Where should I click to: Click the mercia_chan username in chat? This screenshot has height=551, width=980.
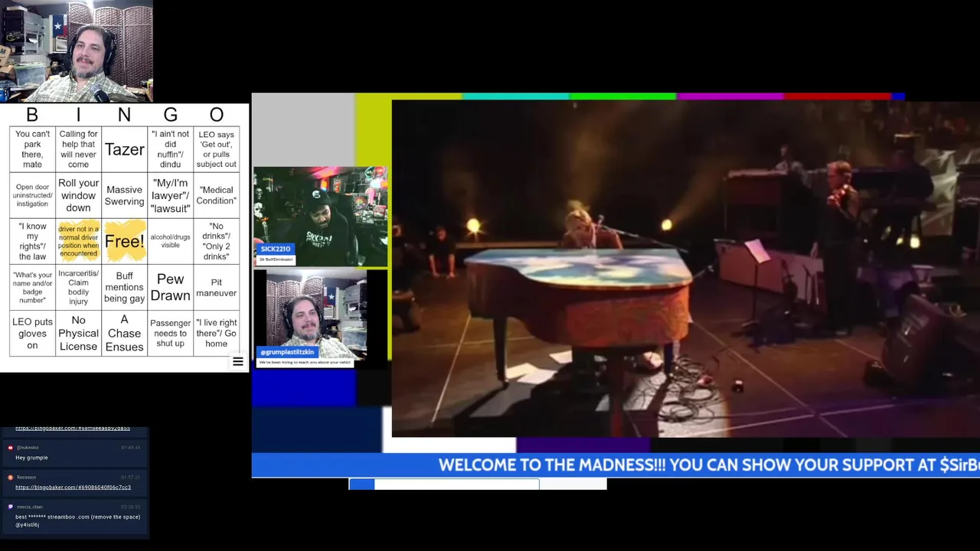pyautogui.click(x=29, y=507)
